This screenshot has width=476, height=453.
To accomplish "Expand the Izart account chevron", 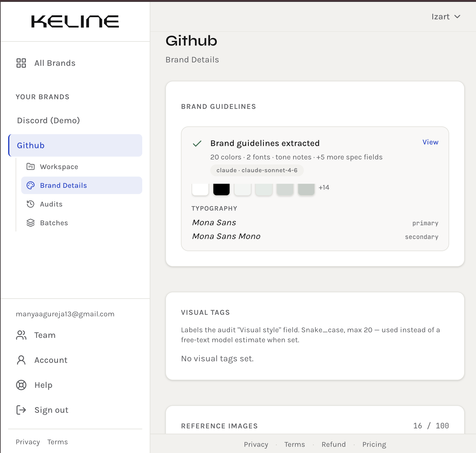I will click(x=457, y=17).
